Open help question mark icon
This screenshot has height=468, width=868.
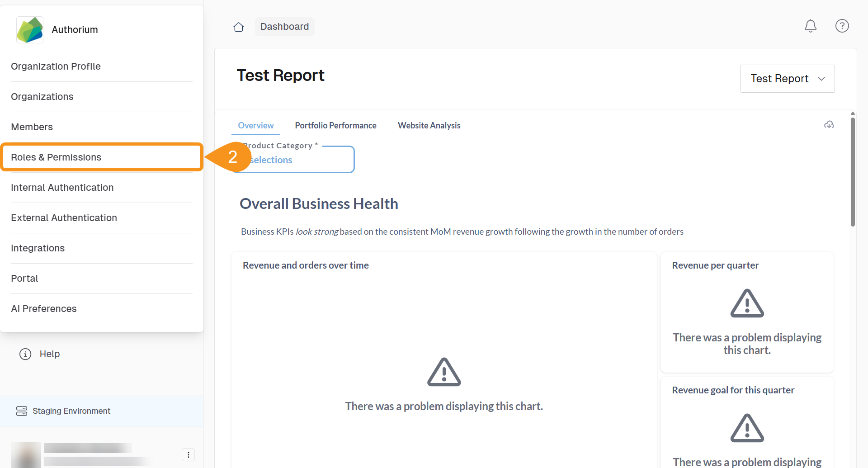842,26
